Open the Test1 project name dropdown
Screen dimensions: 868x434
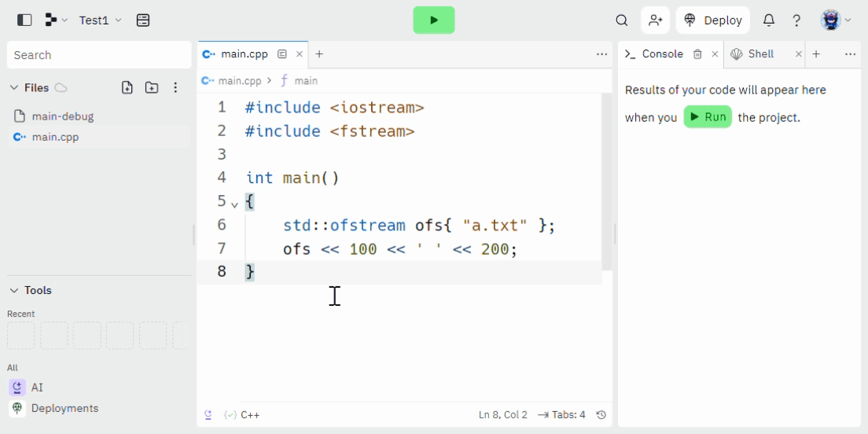100,20
